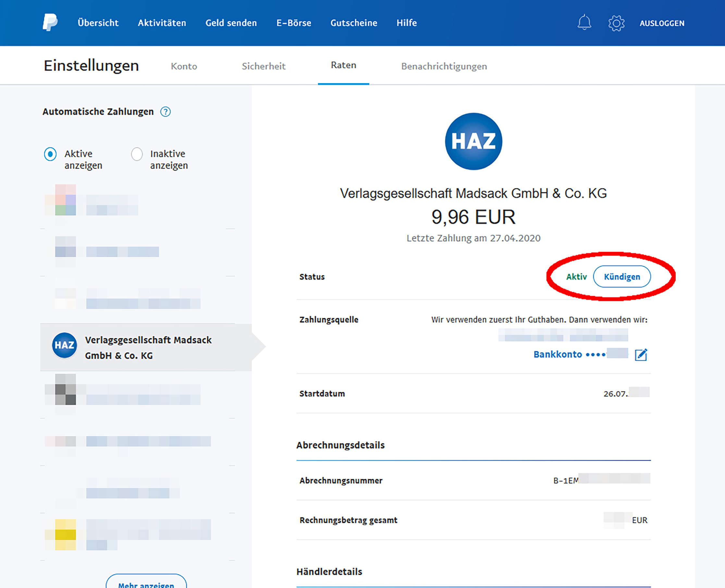Click the Automatische Zahlungen help question mark
725x588 pixels.
click(x=165, y=111)
